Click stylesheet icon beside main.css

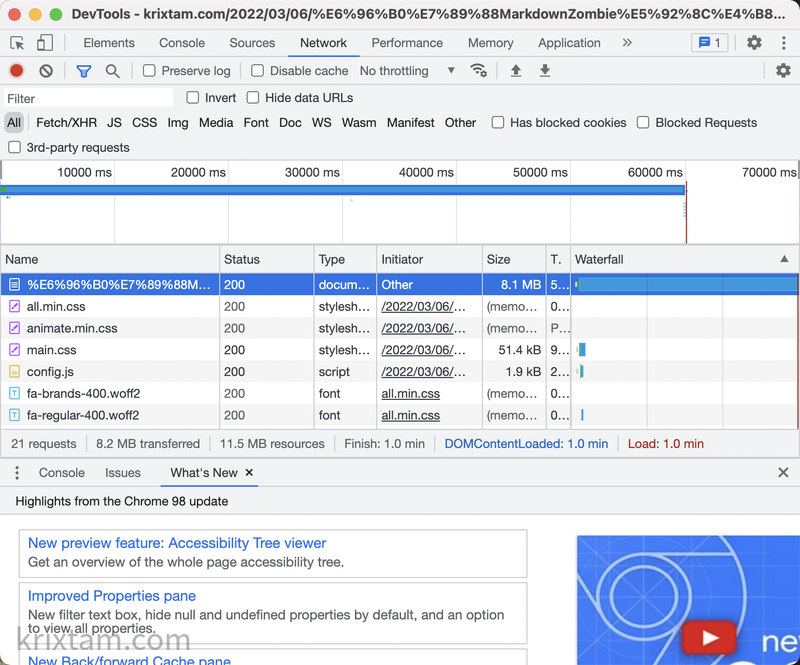15,350
